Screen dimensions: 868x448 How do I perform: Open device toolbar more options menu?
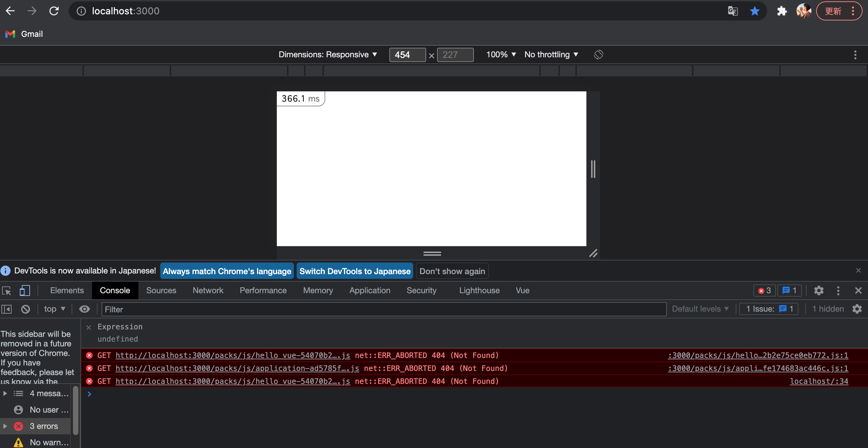point(855,55)
